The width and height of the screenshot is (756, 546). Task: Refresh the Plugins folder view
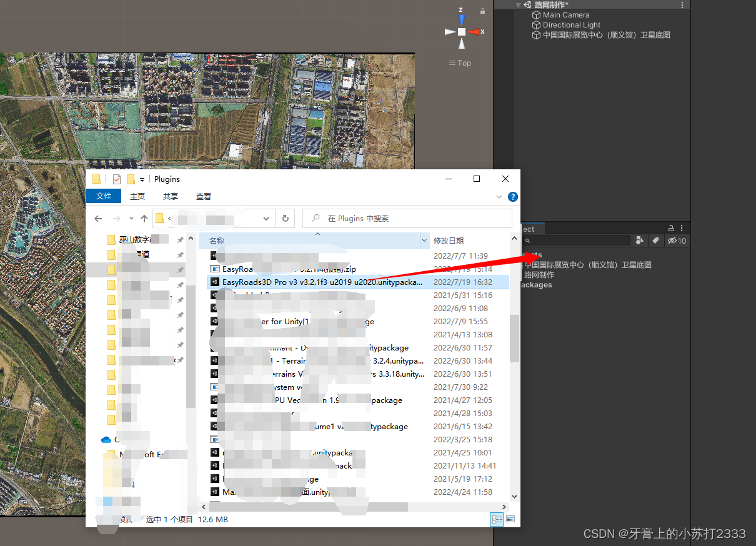click(286, 219)
